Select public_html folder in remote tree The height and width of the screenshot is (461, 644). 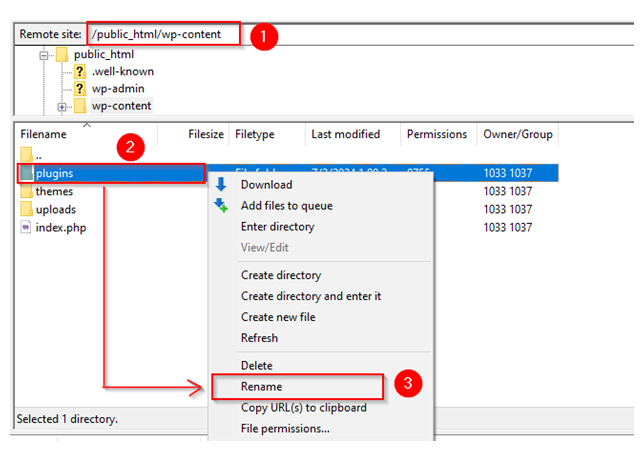pos(104,54)
